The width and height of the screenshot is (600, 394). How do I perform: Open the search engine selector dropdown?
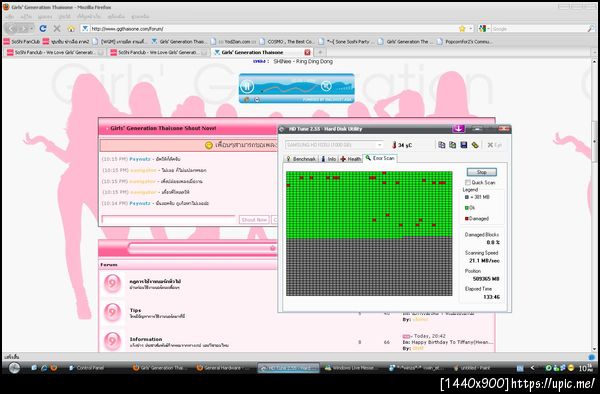(484, 29)
